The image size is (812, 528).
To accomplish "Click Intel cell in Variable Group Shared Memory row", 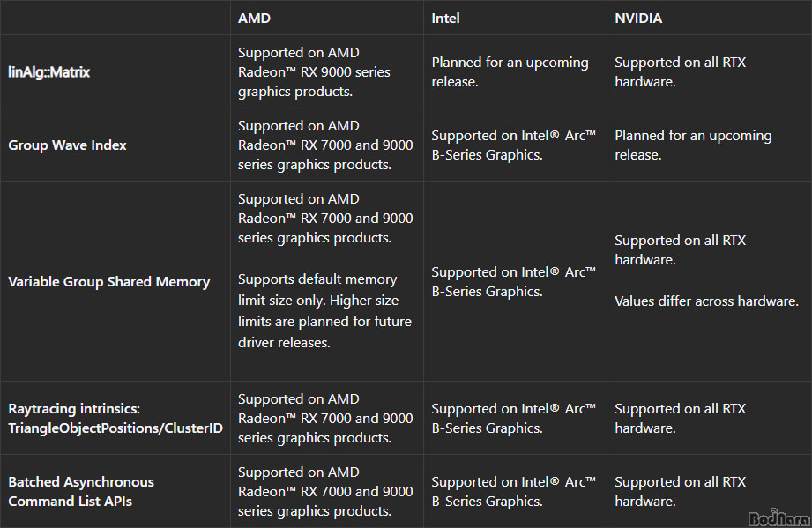I will point(513,282).
